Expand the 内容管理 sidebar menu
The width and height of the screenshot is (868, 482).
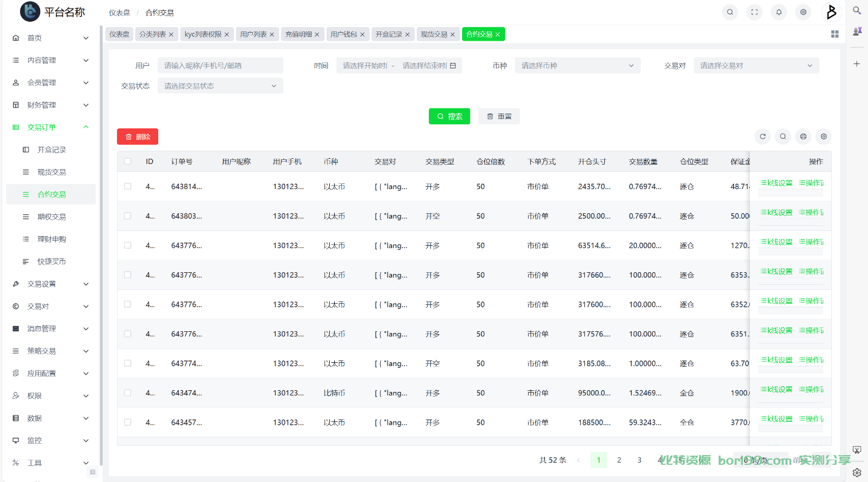click(51, 60)
